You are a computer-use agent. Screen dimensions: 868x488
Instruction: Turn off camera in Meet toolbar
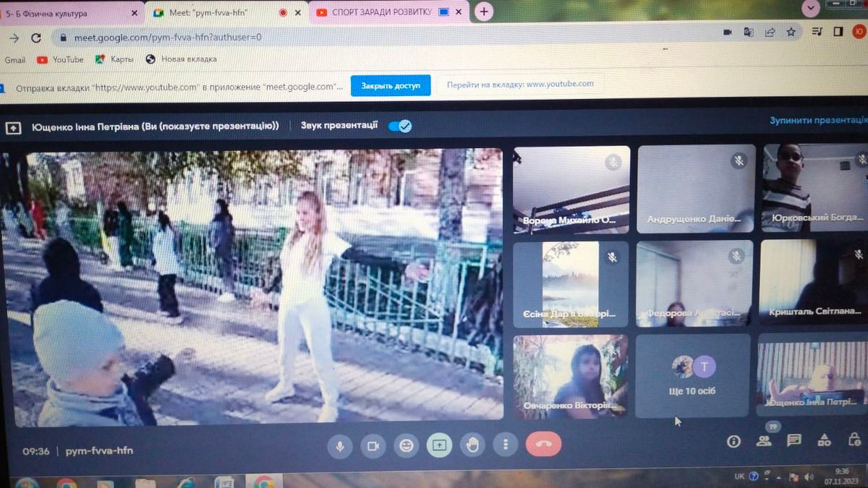coord(373,446)
